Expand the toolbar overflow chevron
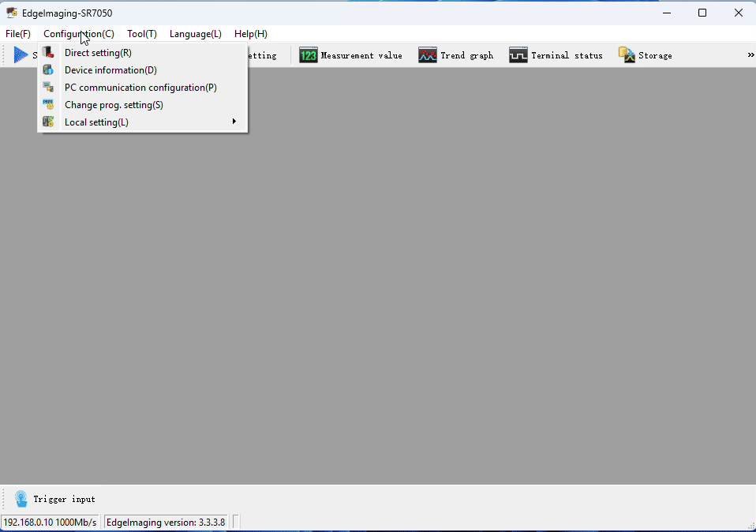This screenshot has height=532, width=756. tap(750, 55)
